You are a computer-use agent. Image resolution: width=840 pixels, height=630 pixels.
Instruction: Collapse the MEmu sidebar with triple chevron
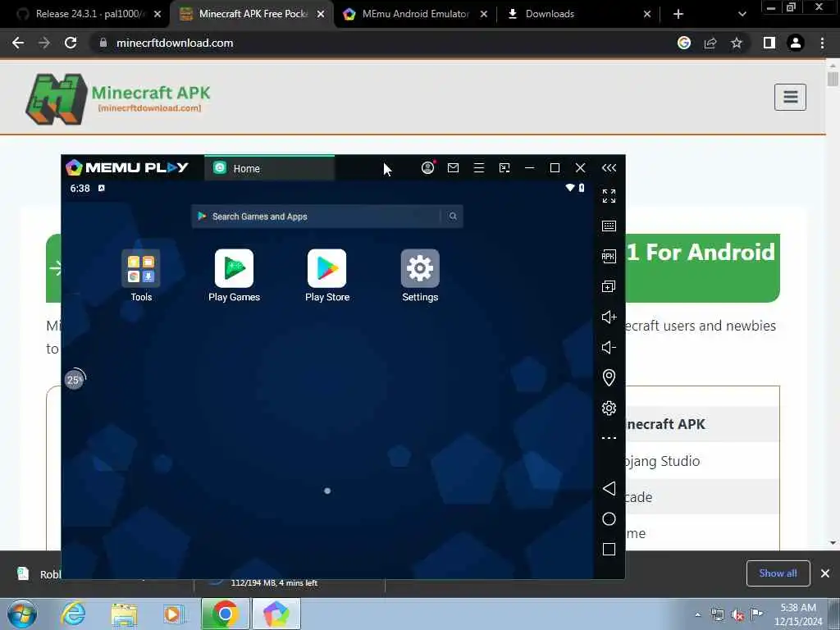click(609, 167)
